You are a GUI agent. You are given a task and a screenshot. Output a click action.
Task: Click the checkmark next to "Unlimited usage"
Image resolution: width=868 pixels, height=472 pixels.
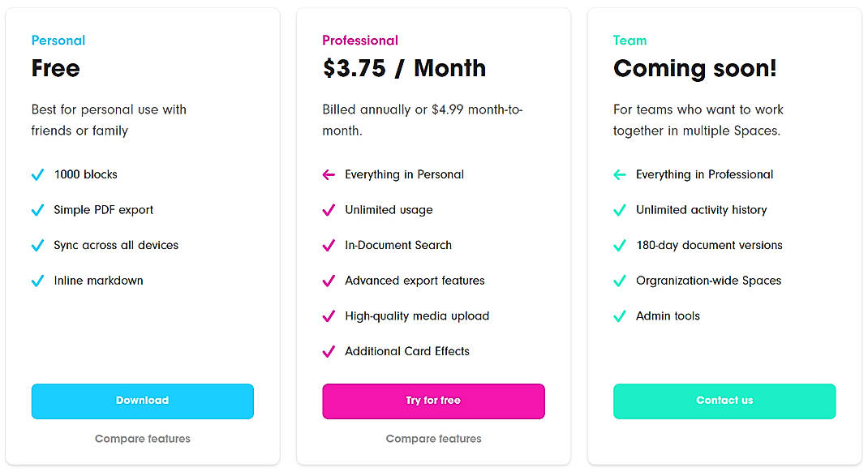[x=329, y=210]
